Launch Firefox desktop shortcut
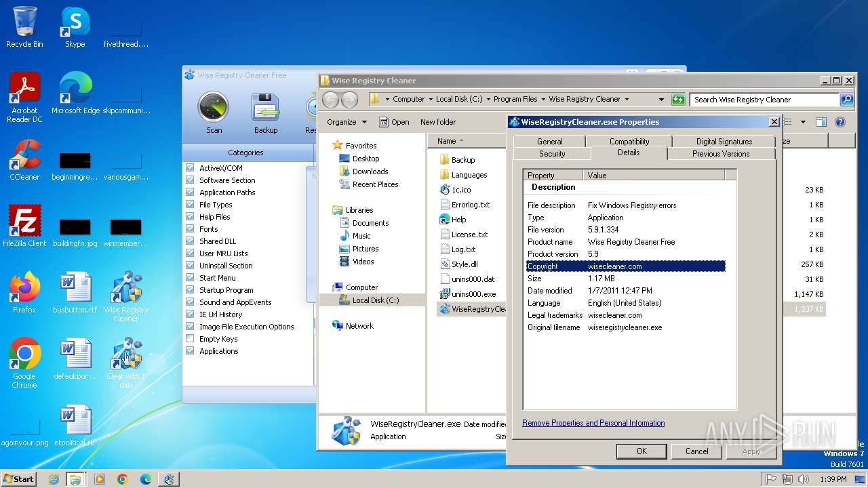This screenshot has height=488, width=868. (24, 293)
